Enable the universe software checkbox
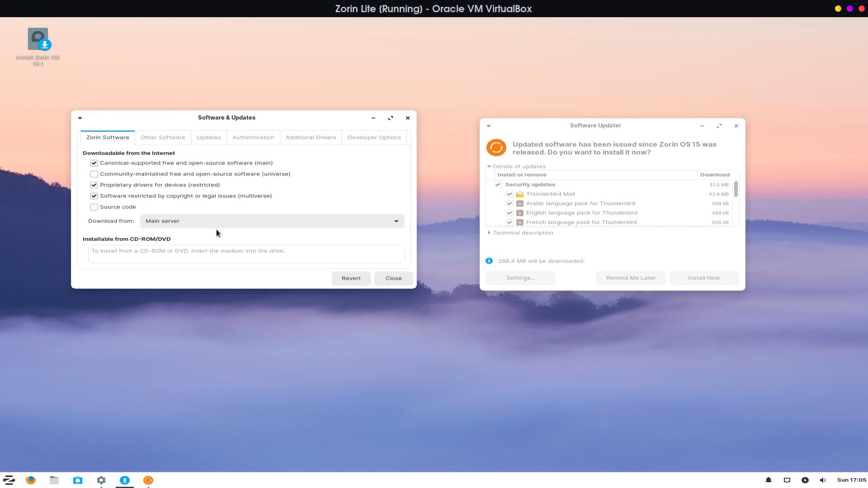Screen dimensions: 868x488 (x=94, y=174)
